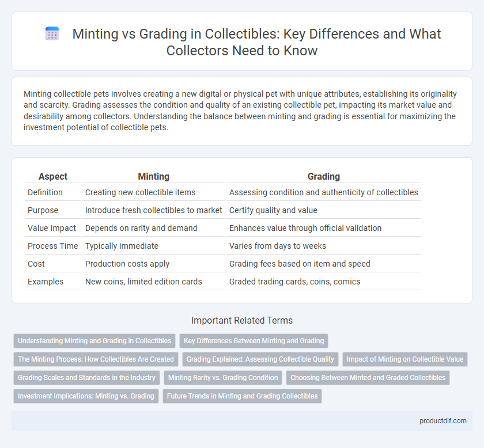
Task: Open 'Key Differences Between Minting and Grading' tag
Action: [x=254, y=341]
